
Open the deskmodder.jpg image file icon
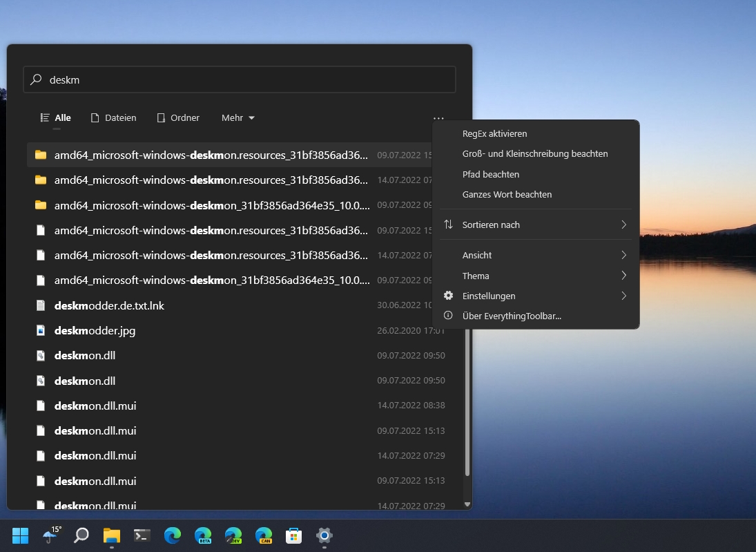point(41,330)
